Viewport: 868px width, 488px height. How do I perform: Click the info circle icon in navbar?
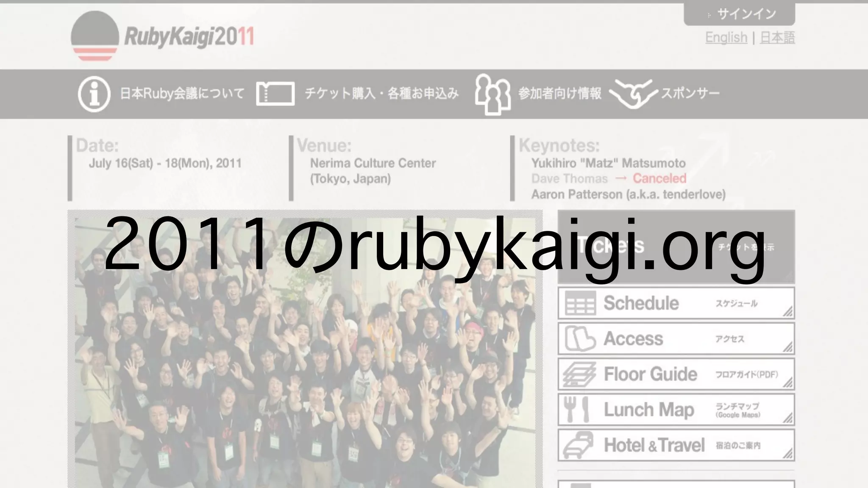tap(94, 94)
